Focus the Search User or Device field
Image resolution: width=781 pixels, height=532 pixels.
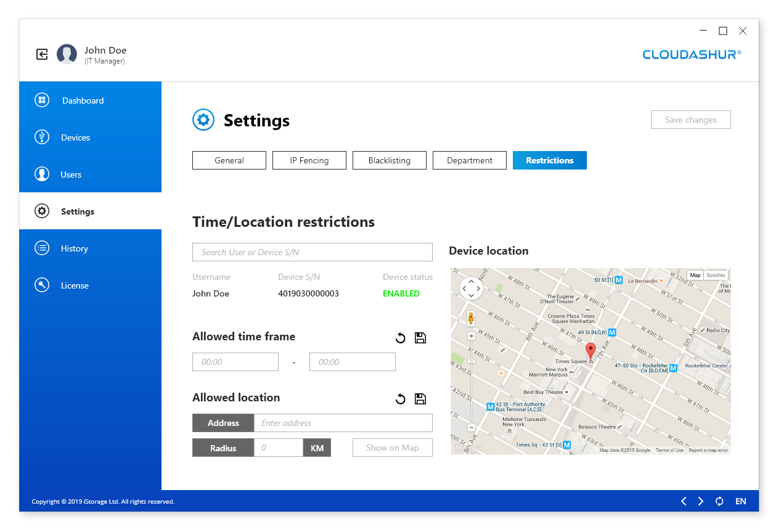[x=313, y=252]
